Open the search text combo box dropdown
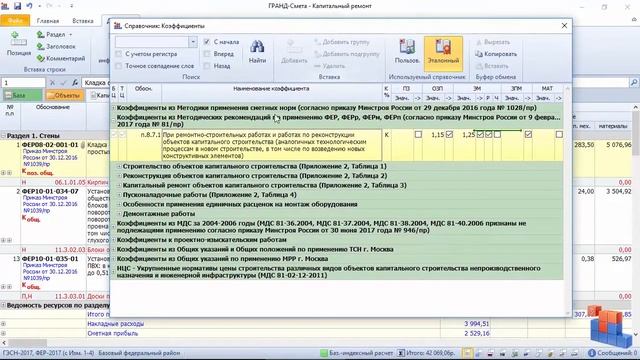 193,42
